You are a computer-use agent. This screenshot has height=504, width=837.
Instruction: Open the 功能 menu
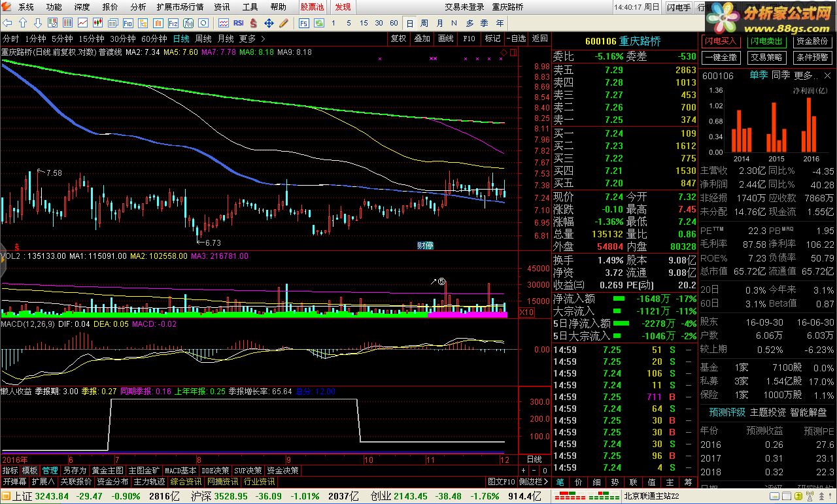click(x=54, y=7)
